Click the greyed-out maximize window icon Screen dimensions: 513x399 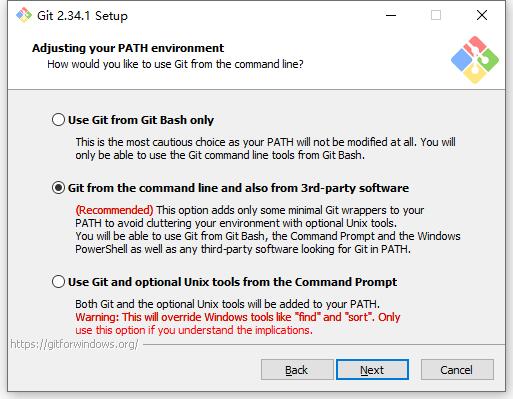coord(436,15)
